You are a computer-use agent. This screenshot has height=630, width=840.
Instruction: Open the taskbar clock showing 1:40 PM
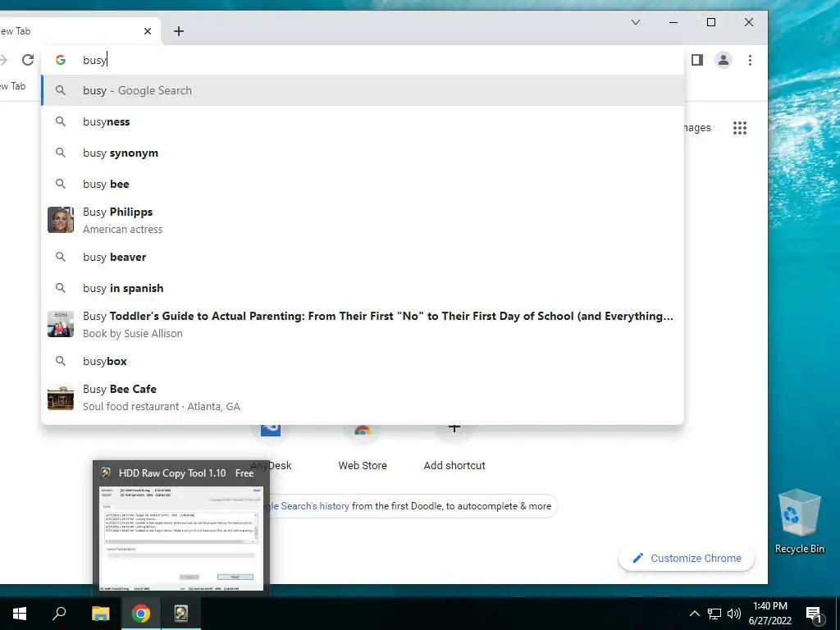click(769, 614)
